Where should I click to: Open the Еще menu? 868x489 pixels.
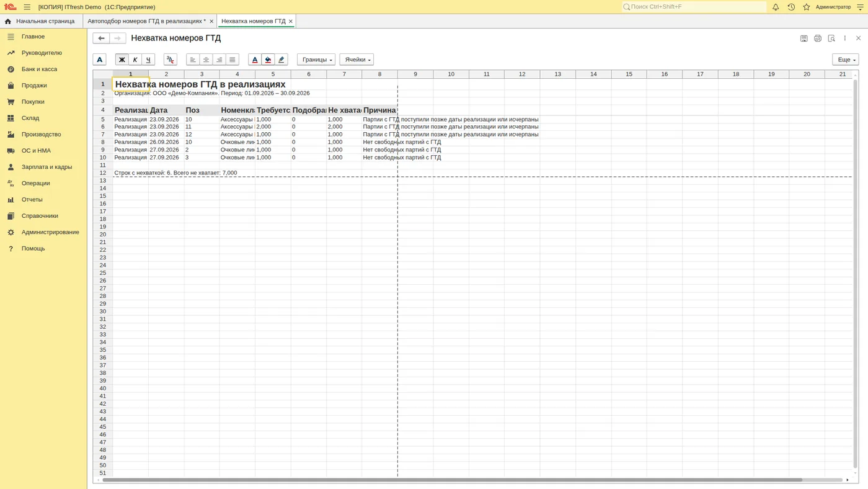(x=845, y=60)
